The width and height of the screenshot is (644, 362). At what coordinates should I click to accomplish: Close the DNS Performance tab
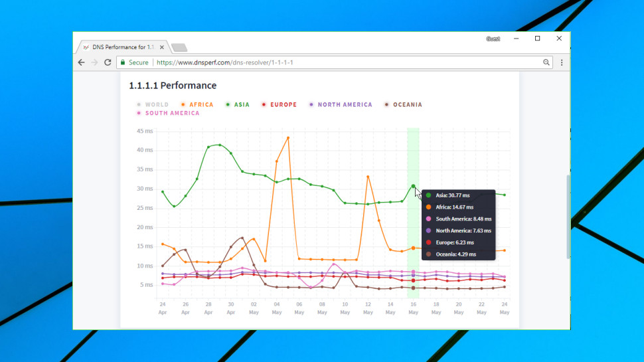point(162,47)
